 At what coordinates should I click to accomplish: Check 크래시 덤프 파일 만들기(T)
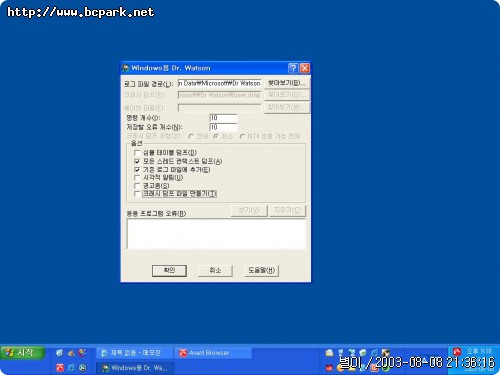coord(137,194)
